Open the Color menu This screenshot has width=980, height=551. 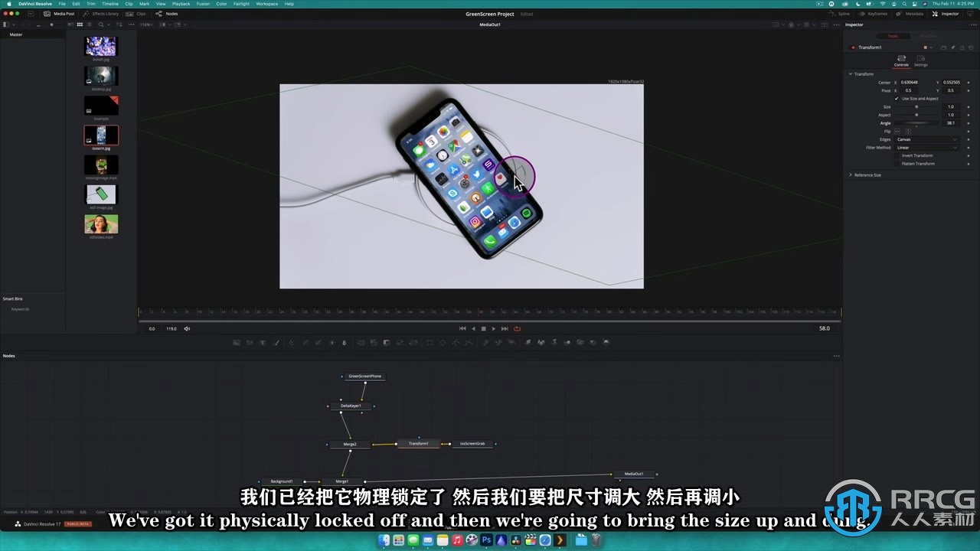pos(221,4)
